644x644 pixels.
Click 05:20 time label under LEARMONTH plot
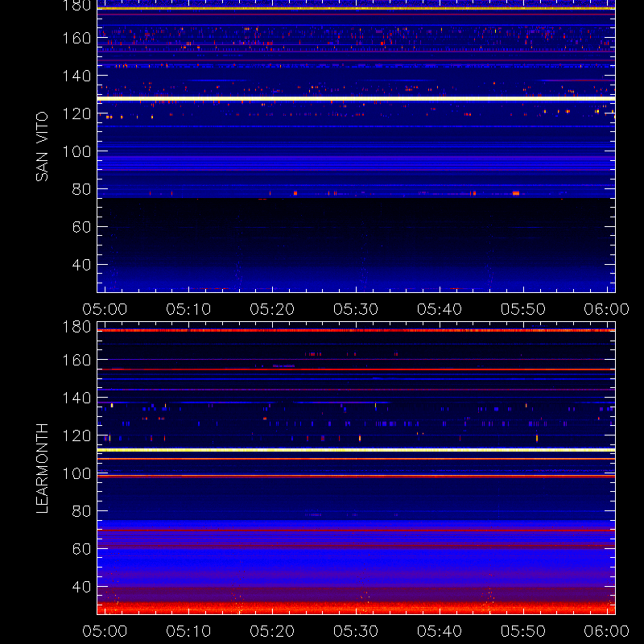(272, 631)
